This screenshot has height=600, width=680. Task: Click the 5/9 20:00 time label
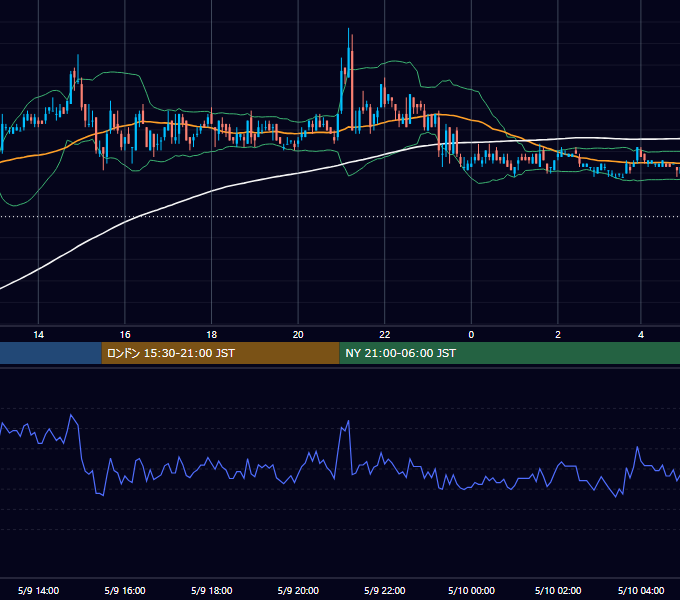[x=298, y=590]
